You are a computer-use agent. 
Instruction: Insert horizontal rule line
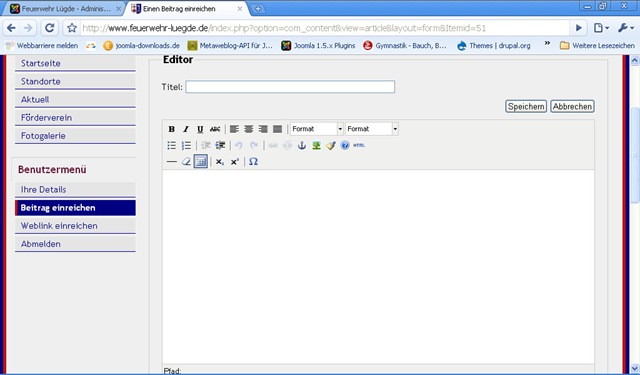171,162
